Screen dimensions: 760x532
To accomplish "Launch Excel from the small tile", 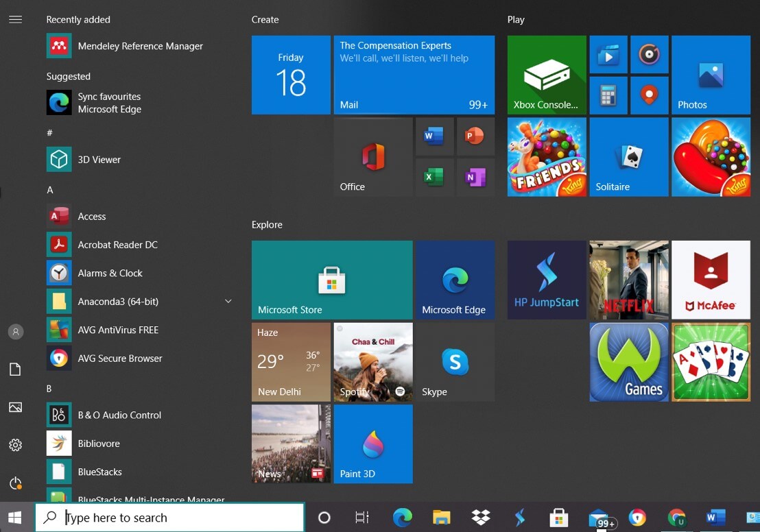I will [434, 178].
